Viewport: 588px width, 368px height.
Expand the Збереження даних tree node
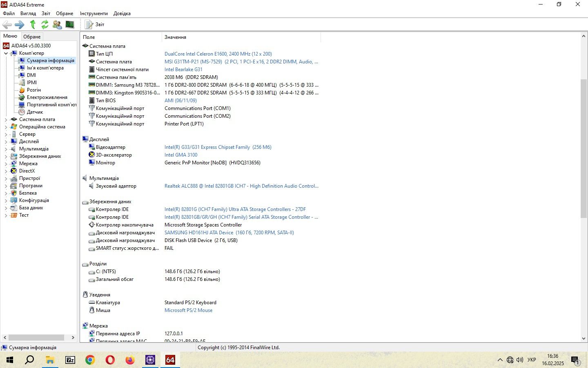click(x=6, y=156)
